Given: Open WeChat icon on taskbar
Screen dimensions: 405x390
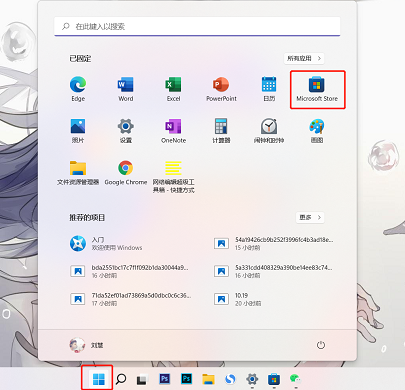Looking at the screenshot, I should (295, 379).
